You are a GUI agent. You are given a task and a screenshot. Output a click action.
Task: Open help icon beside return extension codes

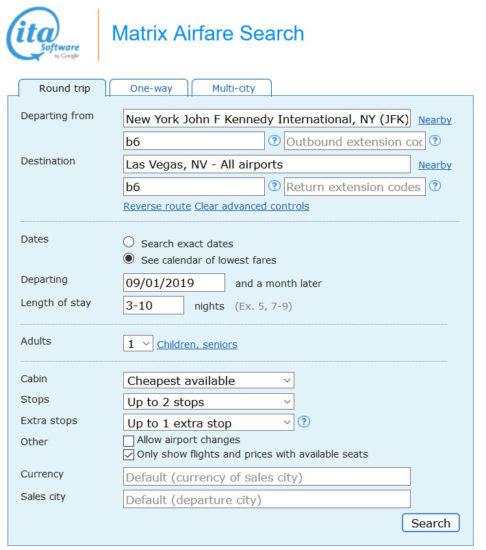(435, 186)
